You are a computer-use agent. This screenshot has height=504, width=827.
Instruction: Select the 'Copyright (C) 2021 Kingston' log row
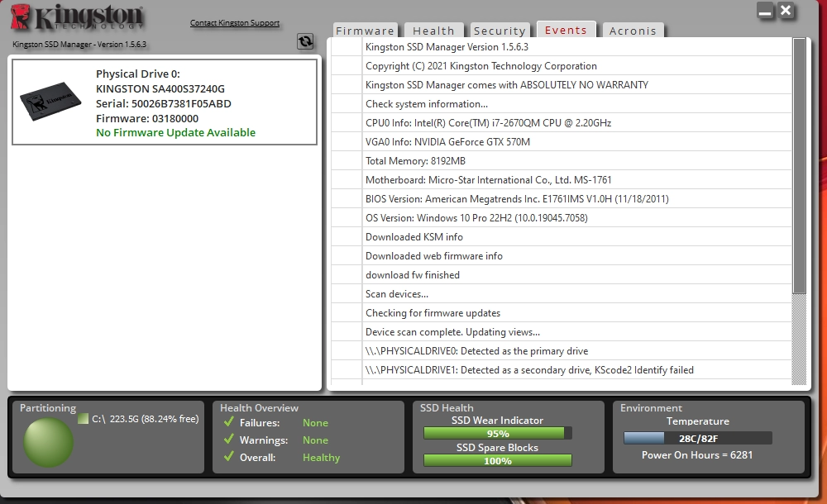[x=562, y=66]
